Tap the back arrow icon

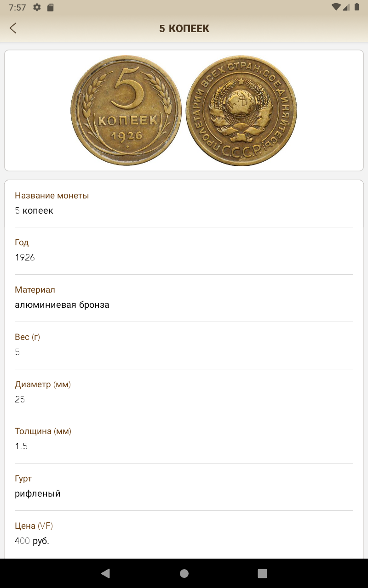pyautogui.click(x=13, y=28)
